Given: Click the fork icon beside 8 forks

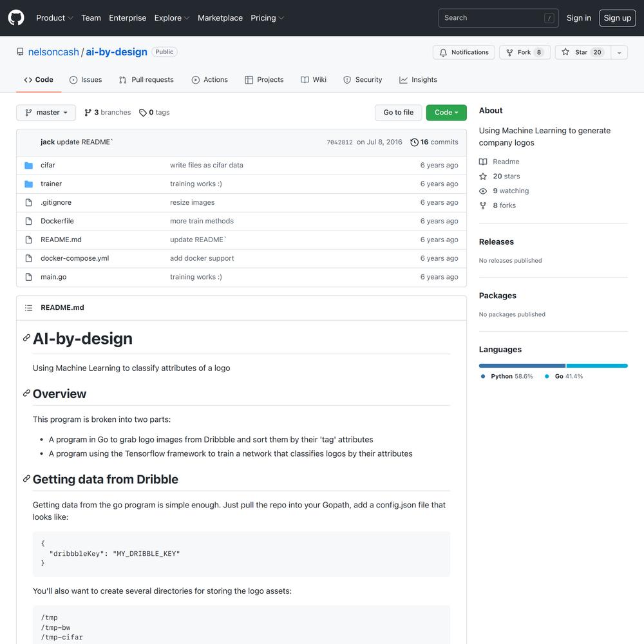Looking at the screenshot, I should (483, 205).
